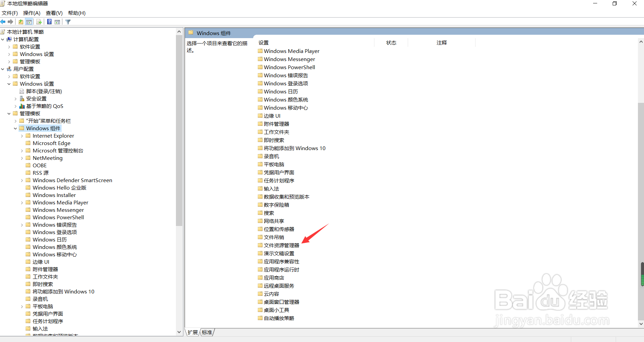Click the 脚本(登录/注销) script icon
The height and width of the screenshot is (342, 644).
point(22,91)
